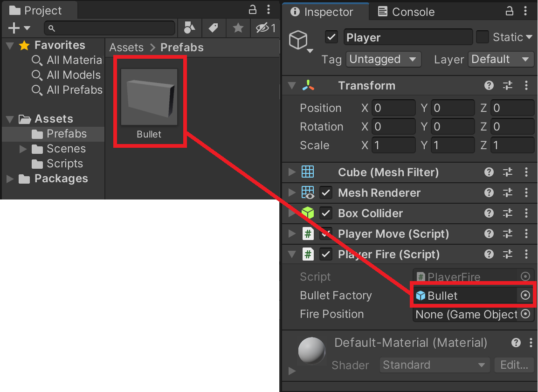Toggle the Static checkbox
Screen dimensions: 538x392
[x=483, y=37]
